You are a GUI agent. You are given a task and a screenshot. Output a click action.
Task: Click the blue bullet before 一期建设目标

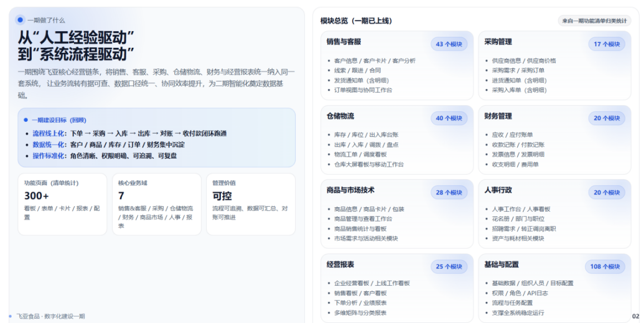pos(26,120)
